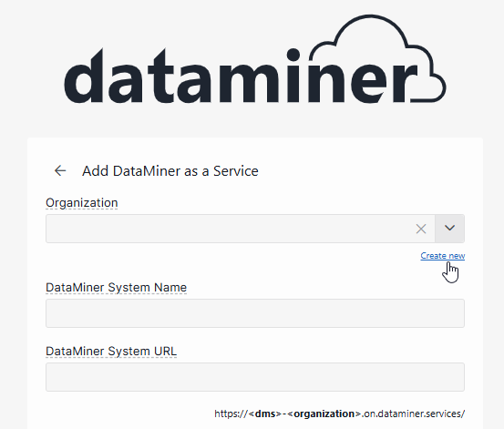Click the DataMiner System URL input

point(255,377)
